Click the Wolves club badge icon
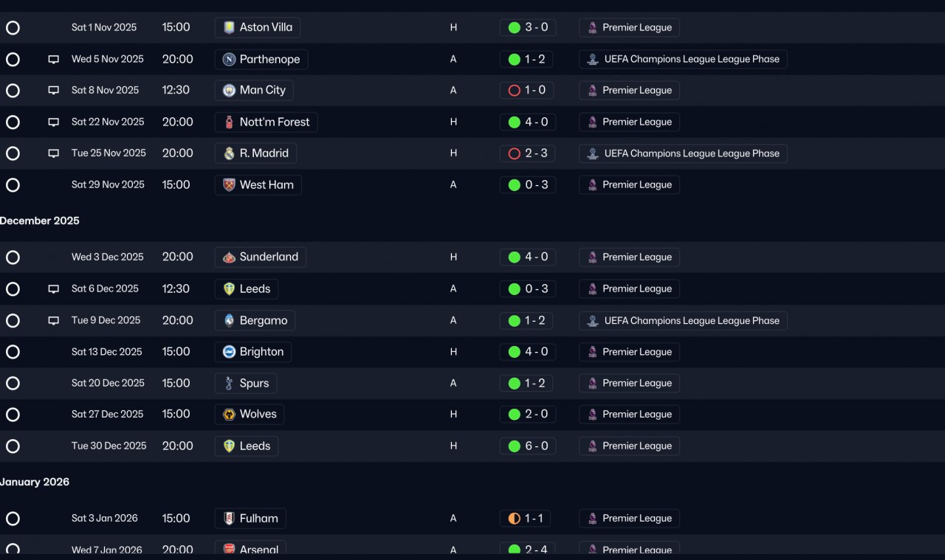Image resolution: width=945 pixels, height=560 pixels. coord(229,415)
